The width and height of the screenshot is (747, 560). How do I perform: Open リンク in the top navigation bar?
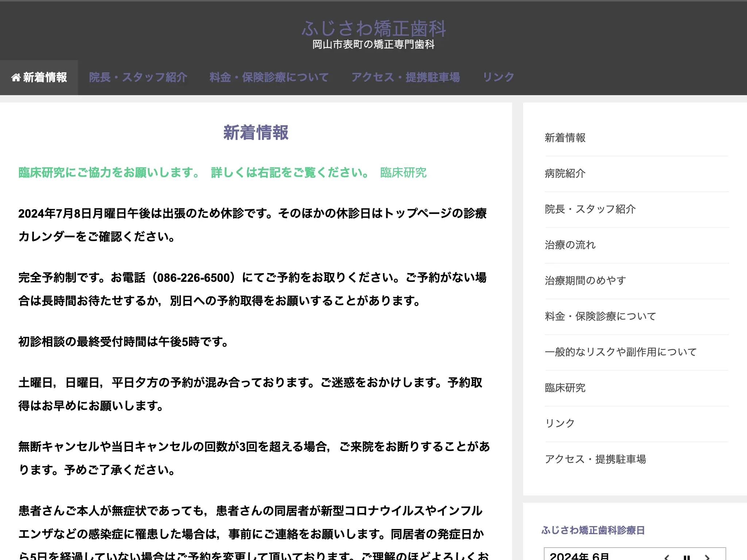(498, 77)
